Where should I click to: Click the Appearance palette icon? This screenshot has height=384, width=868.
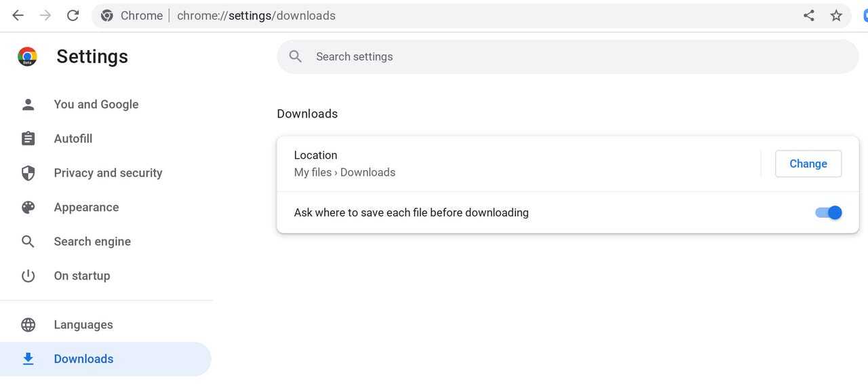(x=28, y=208)
